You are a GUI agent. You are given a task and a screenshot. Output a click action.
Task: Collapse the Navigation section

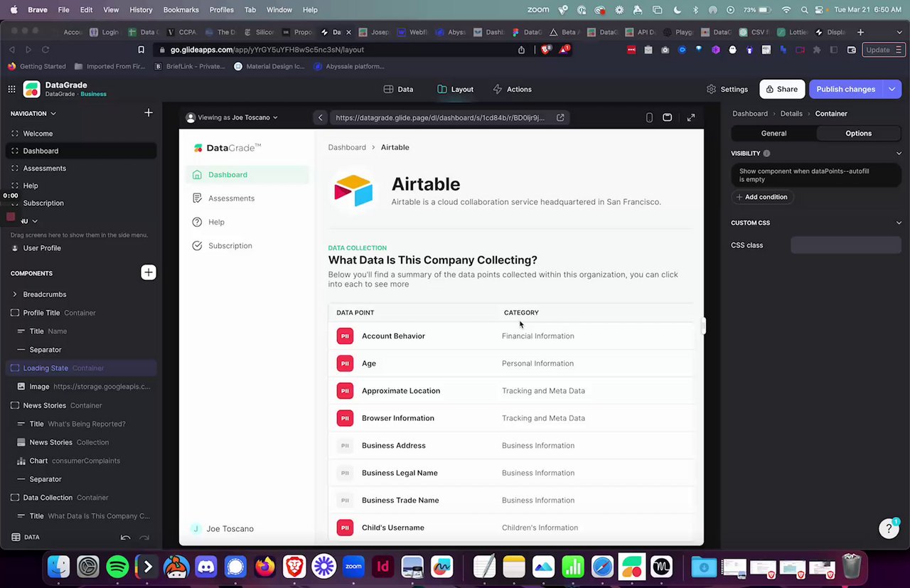[x=53, y=114]
